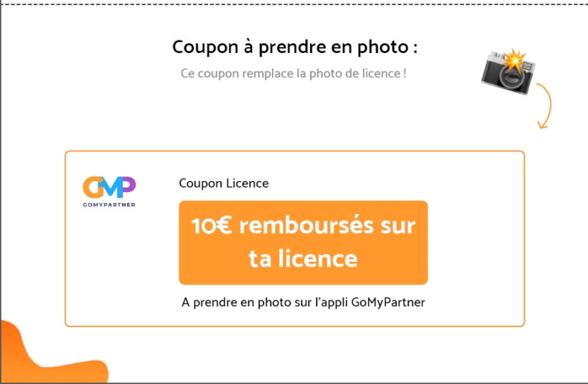Click the camera lens

(511, 77)
